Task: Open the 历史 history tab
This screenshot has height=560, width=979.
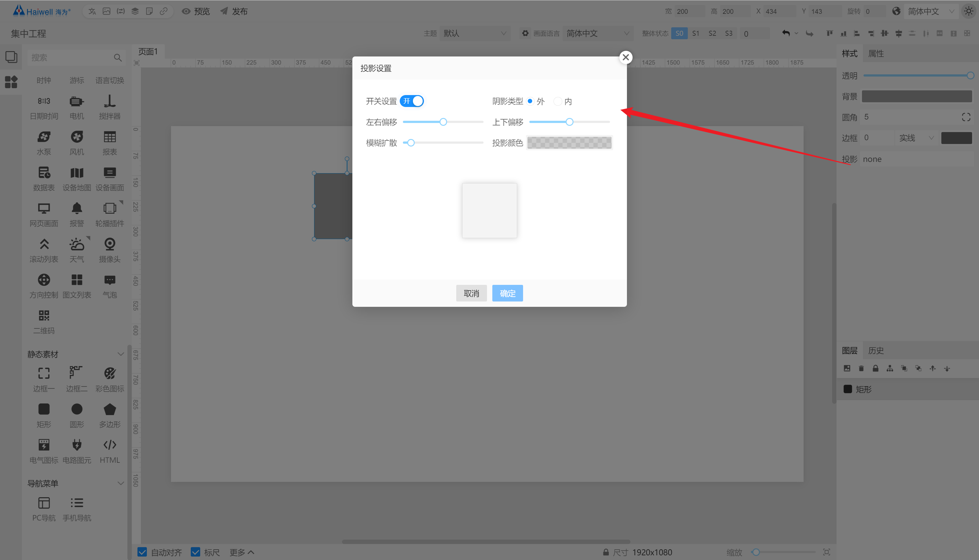Action: pyautogui.click(x=876, y=350)
